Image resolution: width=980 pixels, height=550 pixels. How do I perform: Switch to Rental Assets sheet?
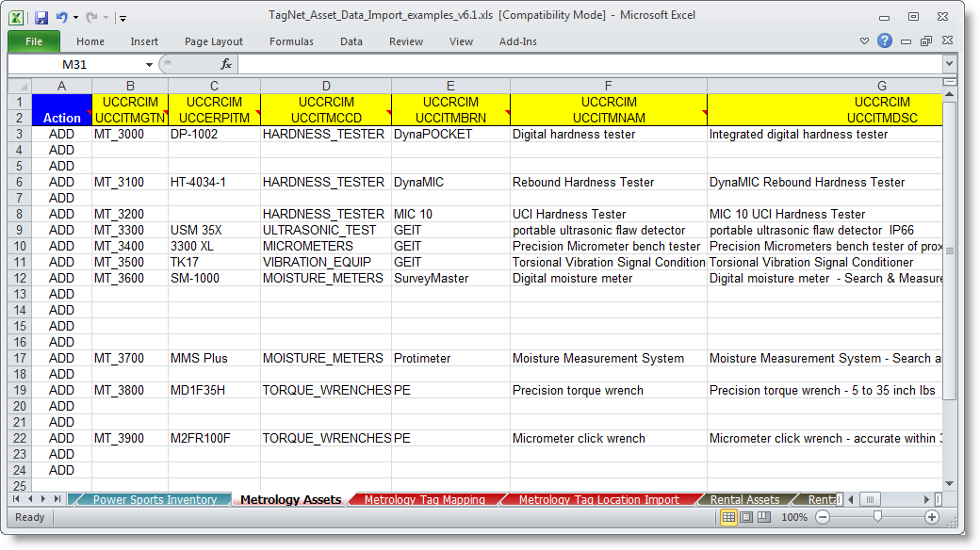click(744, 499)
